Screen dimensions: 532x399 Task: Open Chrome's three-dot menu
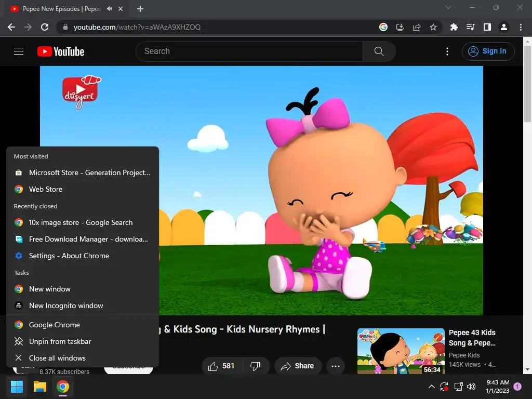click(x=521, y=27)
